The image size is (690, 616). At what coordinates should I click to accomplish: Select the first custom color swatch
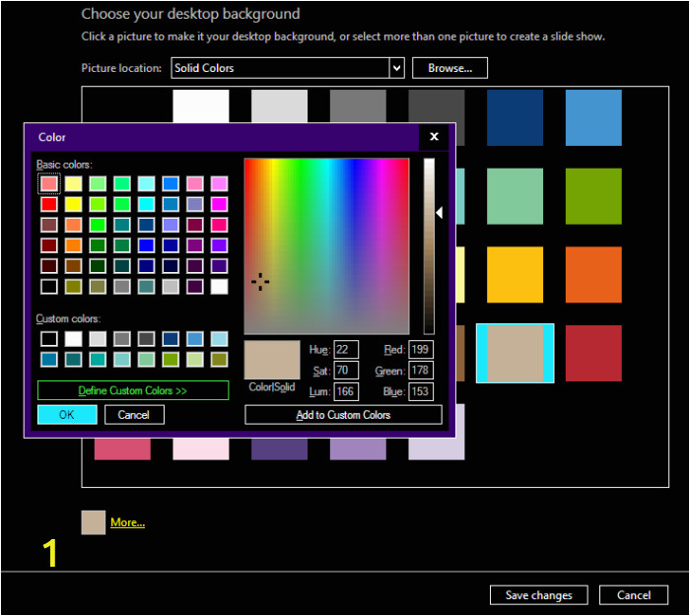pos(49,339)
